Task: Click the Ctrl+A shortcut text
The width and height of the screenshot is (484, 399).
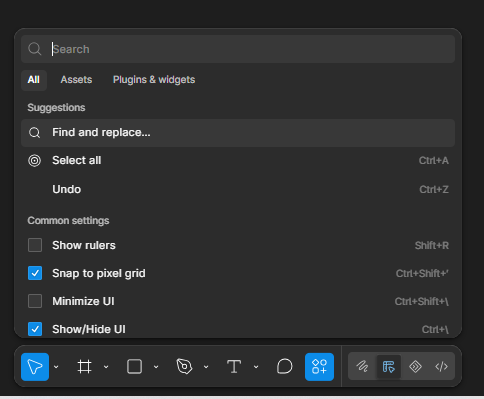Action: [x=434, y=161]
